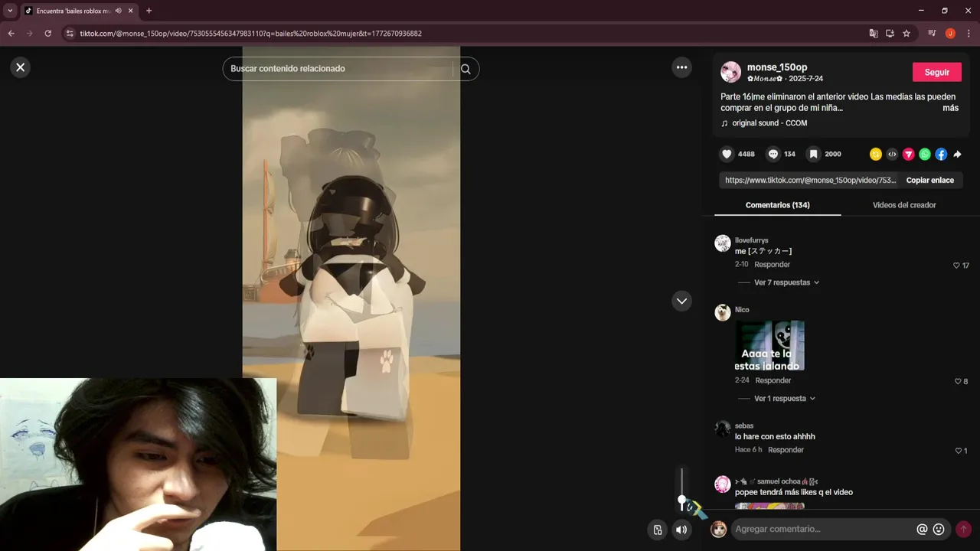
Task: Open samuel ochoa commenter avatar
Action: [723, 484]
